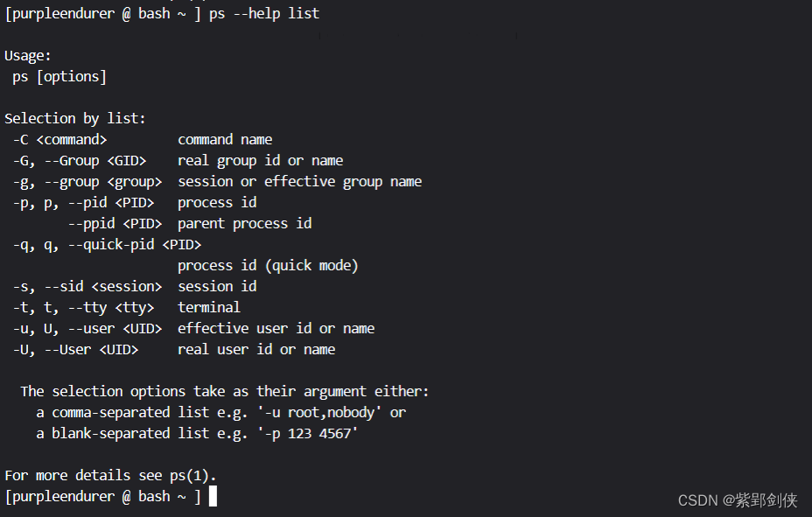Click the CSDN watermark in the corner
The image size is (812, 517).
coord(738,500)
